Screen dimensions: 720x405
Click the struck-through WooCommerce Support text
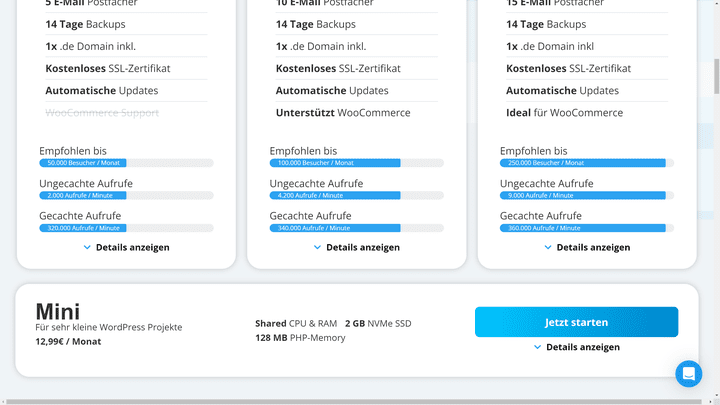click(102, 113)
